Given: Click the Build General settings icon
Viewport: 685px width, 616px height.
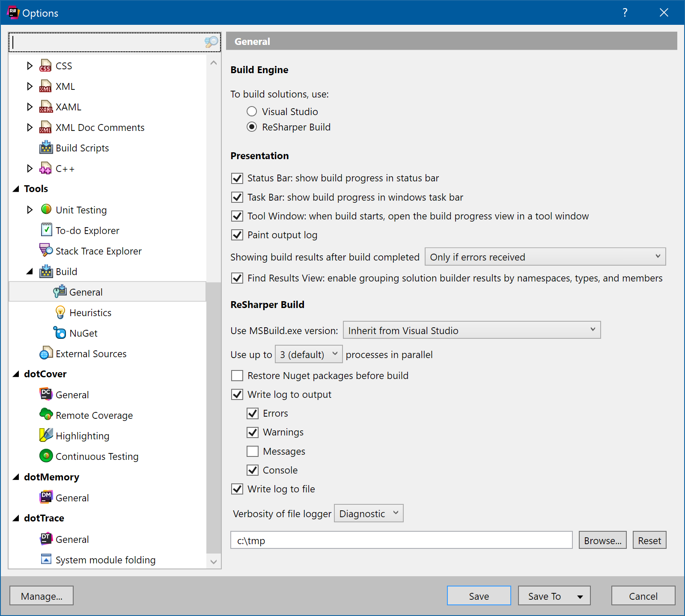Looking at the screenshot, I should [60, 291].
